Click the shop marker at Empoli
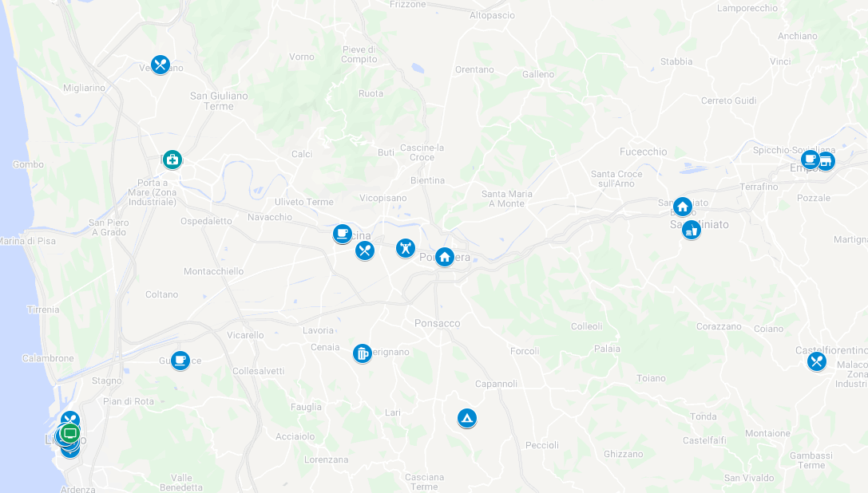Image resolution: width=868 pixels, height=493 pixels. [x=826, y=161]
